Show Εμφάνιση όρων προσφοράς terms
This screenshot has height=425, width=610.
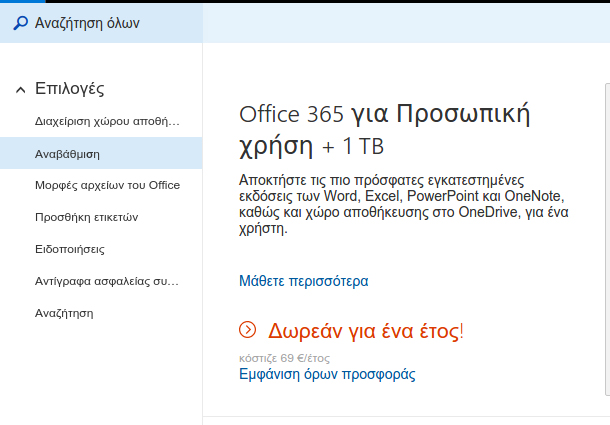[327, 374]
